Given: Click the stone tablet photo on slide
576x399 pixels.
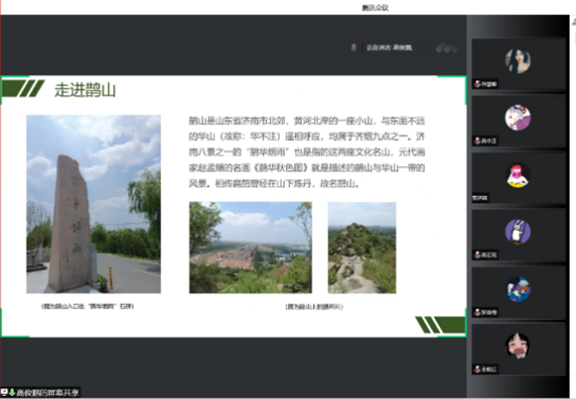Looking at the screenshot, I should [x=93, y=204].
